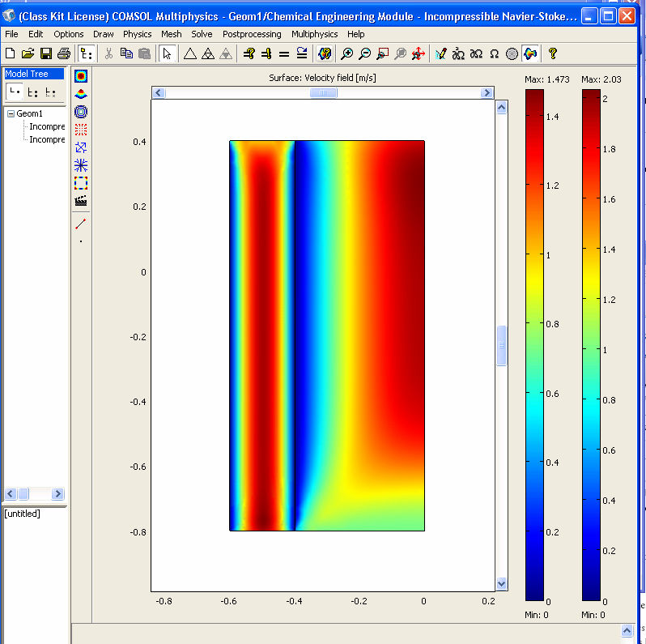
Task: Click the plot scrollbar's right arrow
Action: coord(487,93)
